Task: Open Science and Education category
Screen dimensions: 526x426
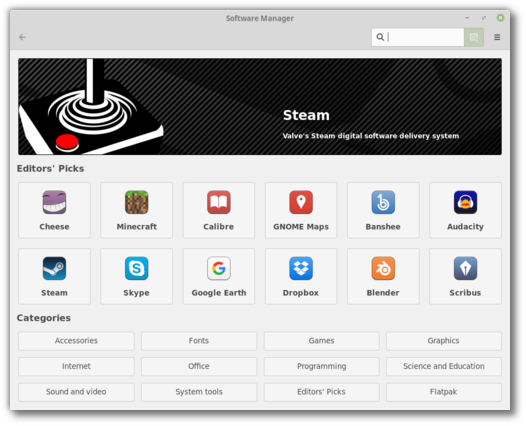Action: [x=444, y=366]
